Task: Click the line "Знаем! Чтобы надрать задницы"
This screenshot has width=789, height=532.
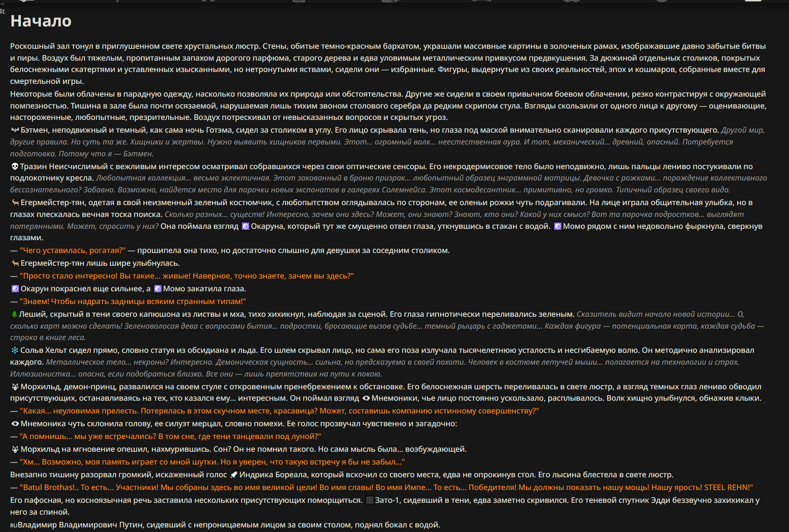Action: pos(133,301)
